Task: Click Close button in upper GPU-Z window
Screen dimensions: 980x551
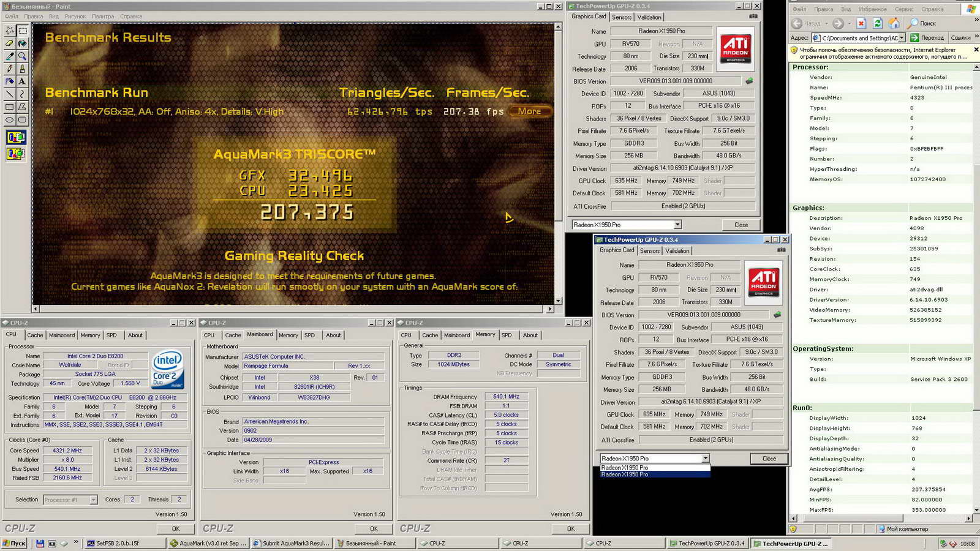Action: point(741,225)
